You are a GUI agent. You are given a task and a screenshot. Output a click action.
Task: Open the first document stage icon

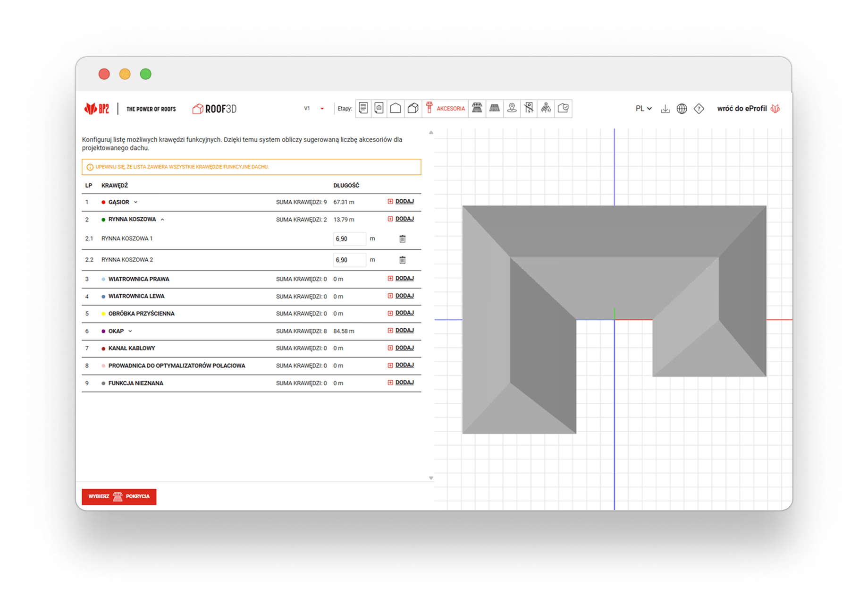coord(363,108)
